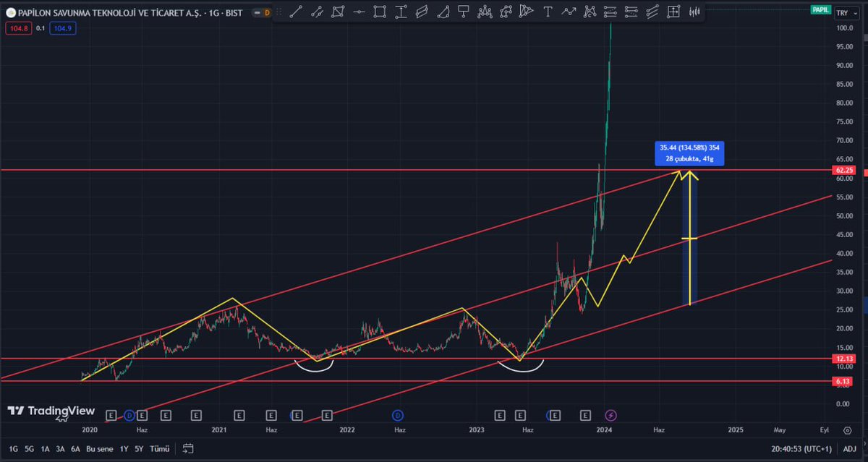868x462 pixels.
Task: Switch range to 3A
Action: point(60,449)
